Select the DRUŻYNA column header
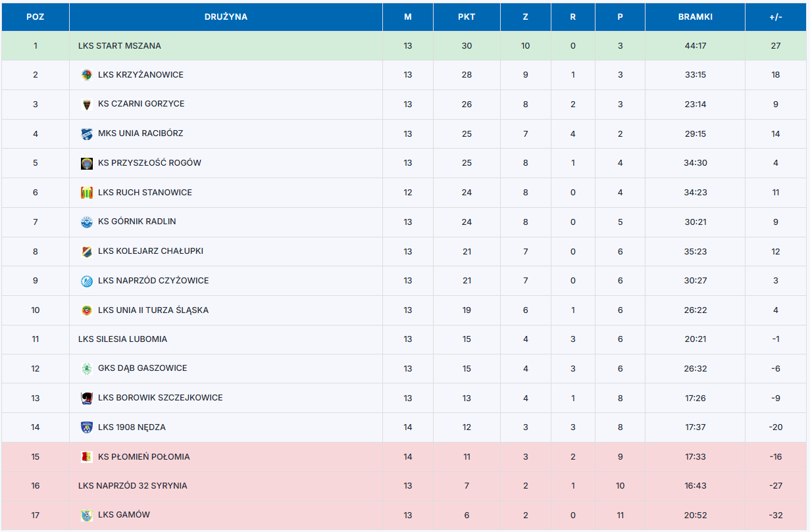The image size is (810, 532). pos(226,17)
